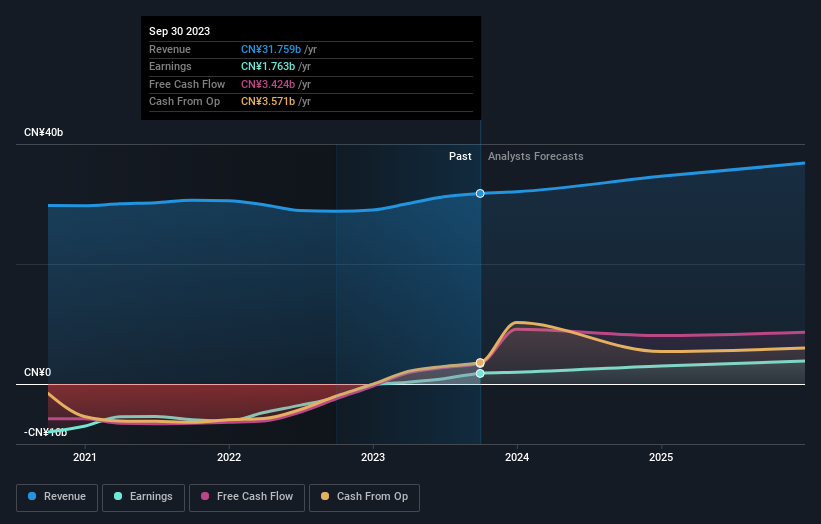Click the Revenue row label in tooltip
The width and height of the screenshot is (821, 524).
(170, 49)
